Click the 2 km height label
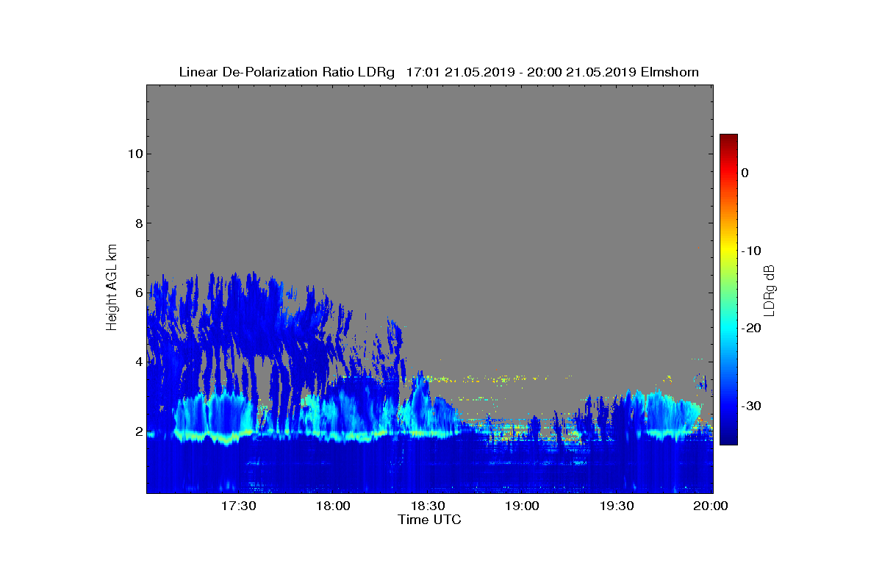Screen dimensions: 882x588 click(137, 431)
